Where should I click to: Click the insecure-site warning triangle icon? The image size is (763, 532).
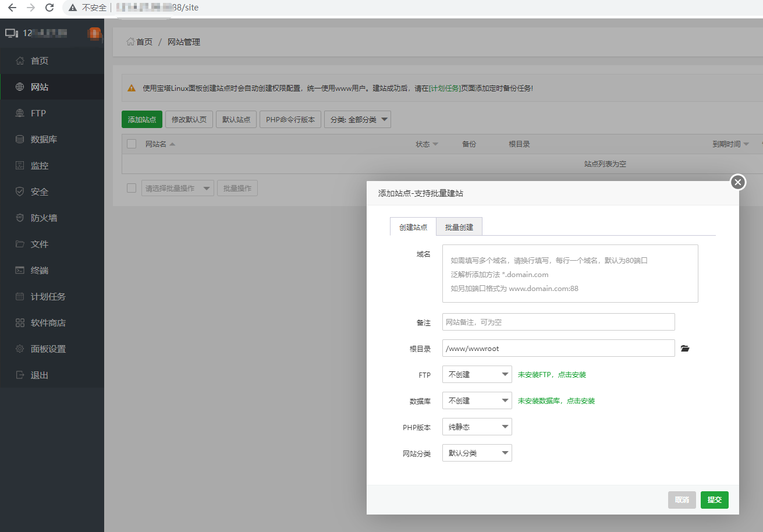pyautogui.click(x=73, y=8)
